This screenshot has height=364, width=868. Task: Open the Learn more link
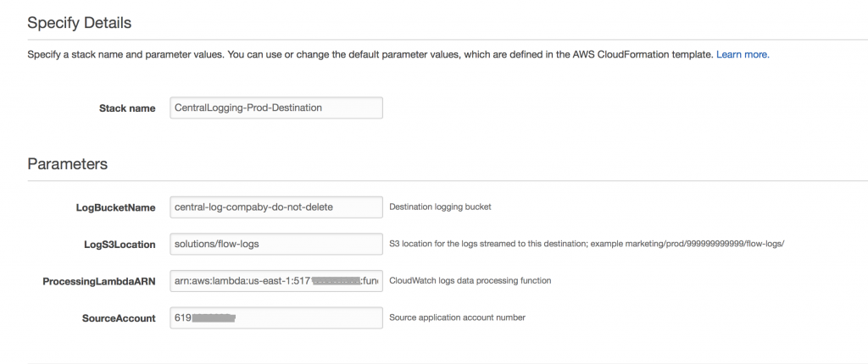(743, 55)
